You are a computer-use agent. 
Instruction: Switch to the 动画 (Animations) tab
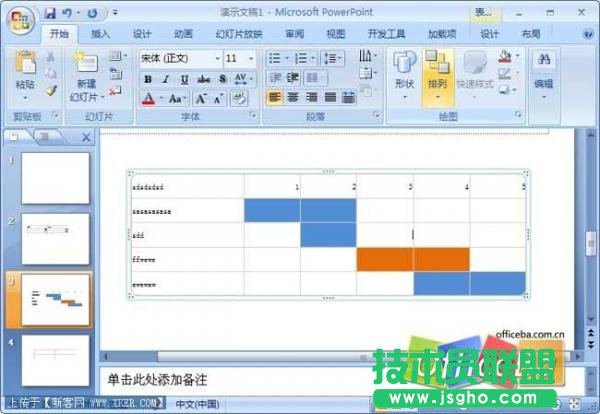183,34
